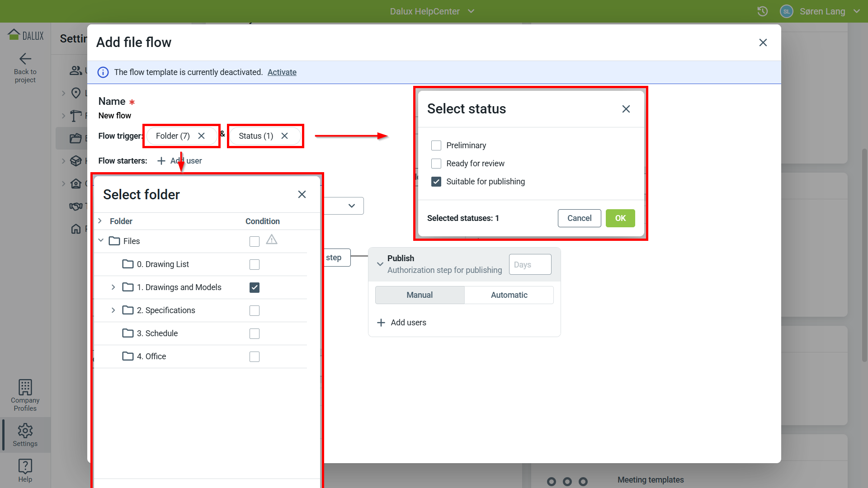Remove the Status (1) trigger chip
The height and width of the screenshot is (488, 868).
pyautogui.click(x=285, y=136)
